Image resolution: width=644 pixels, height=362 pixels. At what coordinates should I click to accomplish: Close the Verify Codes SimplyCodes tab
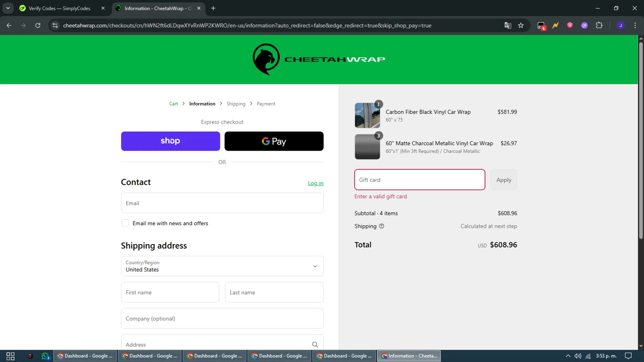(103, 8)
